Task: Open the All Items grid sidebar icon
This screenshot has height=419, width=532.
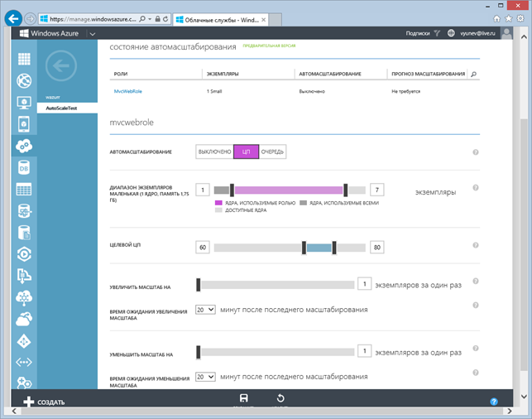Action: pyautogui.click(x=24, y=59)
